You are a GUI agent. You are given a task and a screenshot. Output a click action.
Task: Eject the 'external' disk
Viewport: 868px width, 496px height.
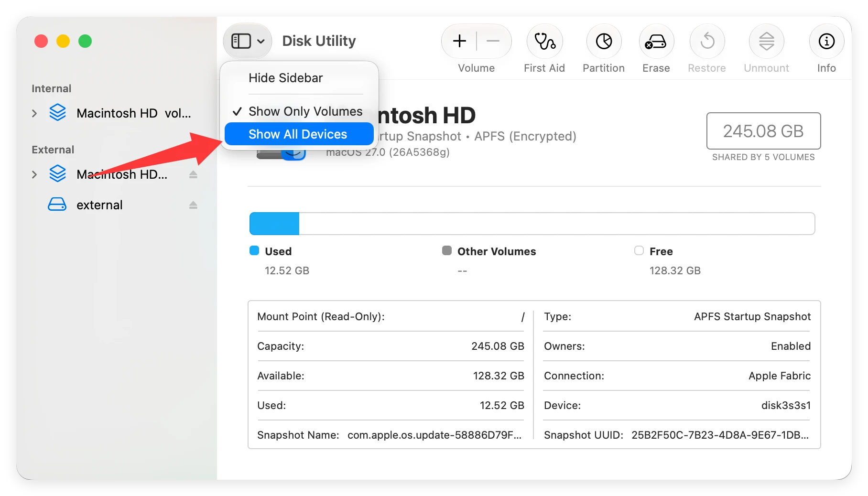(x=193, y=205)
